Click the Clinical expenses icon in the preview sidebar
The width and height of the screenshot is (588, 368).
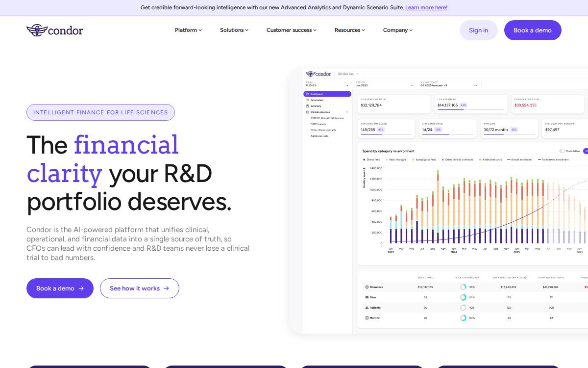(307, 112)
